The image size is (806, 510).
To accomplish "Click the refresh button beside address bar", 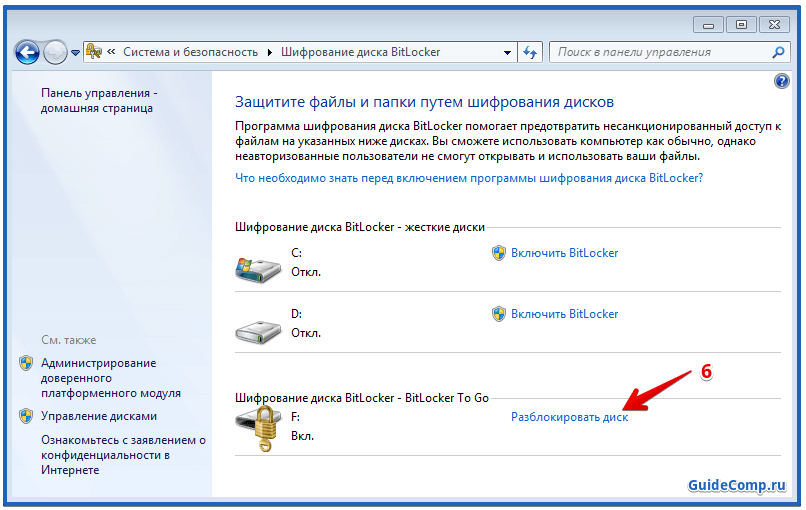I will pos(530,52).
